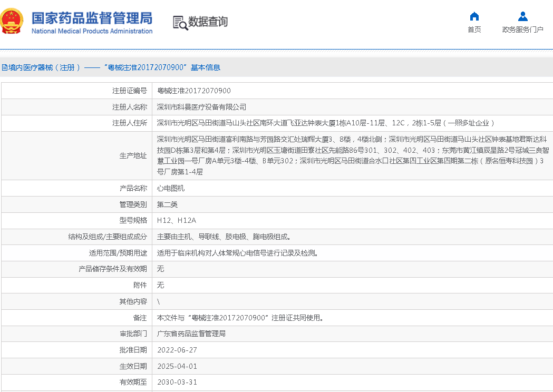553x392 pixels.
Task: Click the 附件 row label
Action: click(140, 285)
